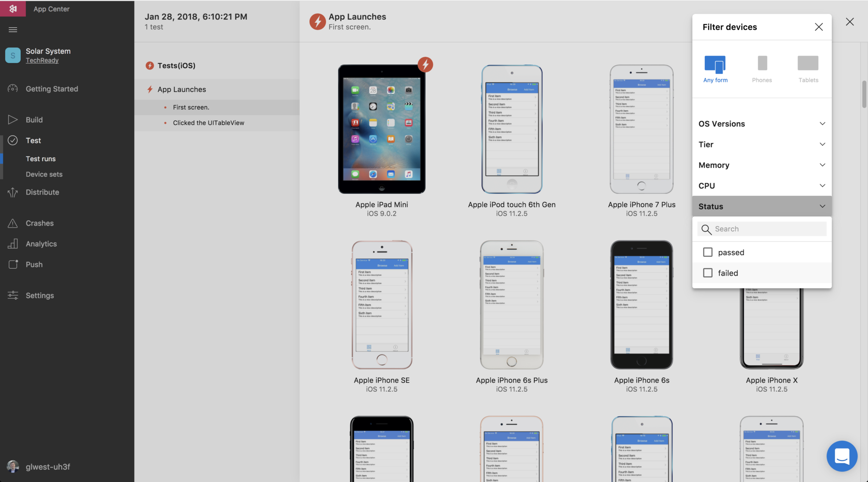This screenshot has width=868, height=482.
Task: Select the Any form device filter
Action: click(x=715, y=69)
